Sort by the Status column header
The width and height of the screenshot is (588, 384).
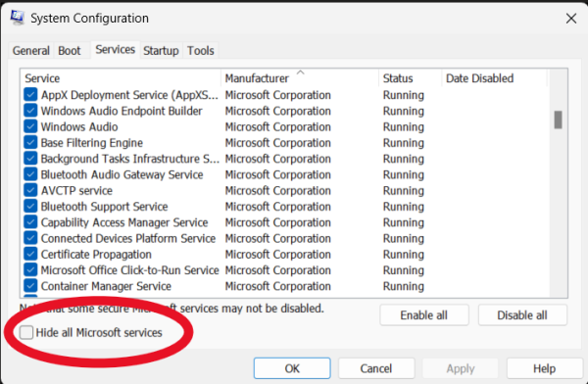(x=411, y=78)
